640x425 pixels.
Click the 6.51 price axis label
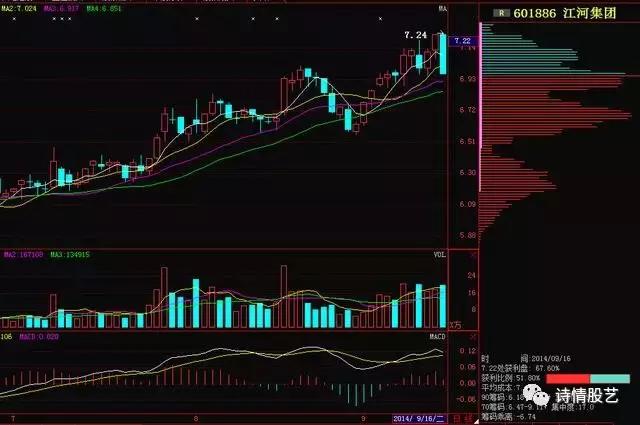click(468, 141)
